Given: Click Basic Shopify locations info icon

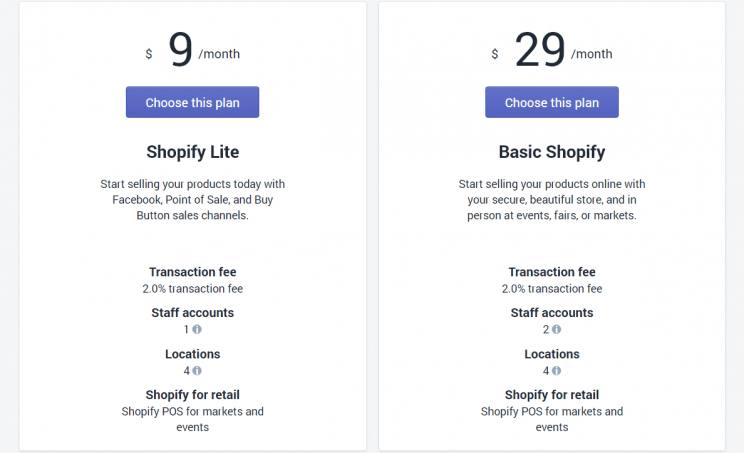Looking at the screenshot, I should 556,370.
